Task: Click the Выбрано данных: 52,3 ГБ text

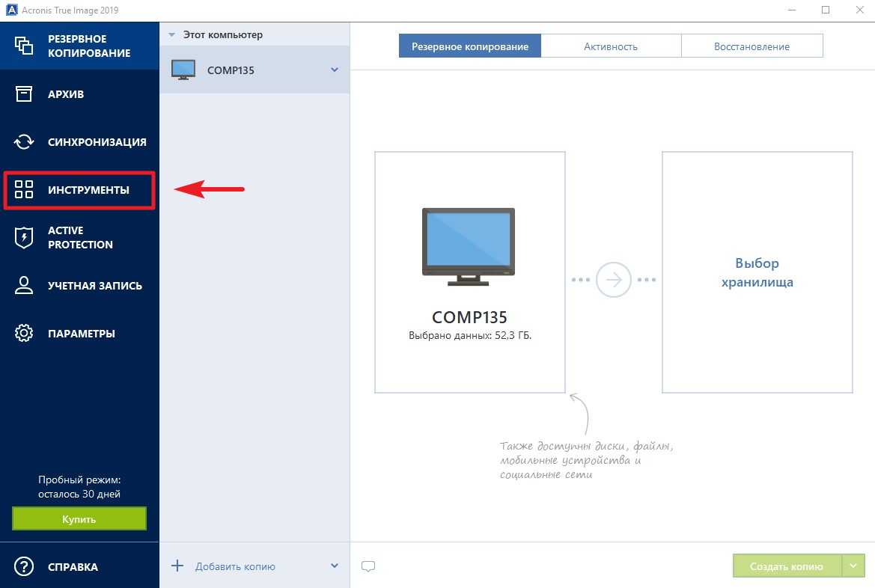Action: (470, 336)
